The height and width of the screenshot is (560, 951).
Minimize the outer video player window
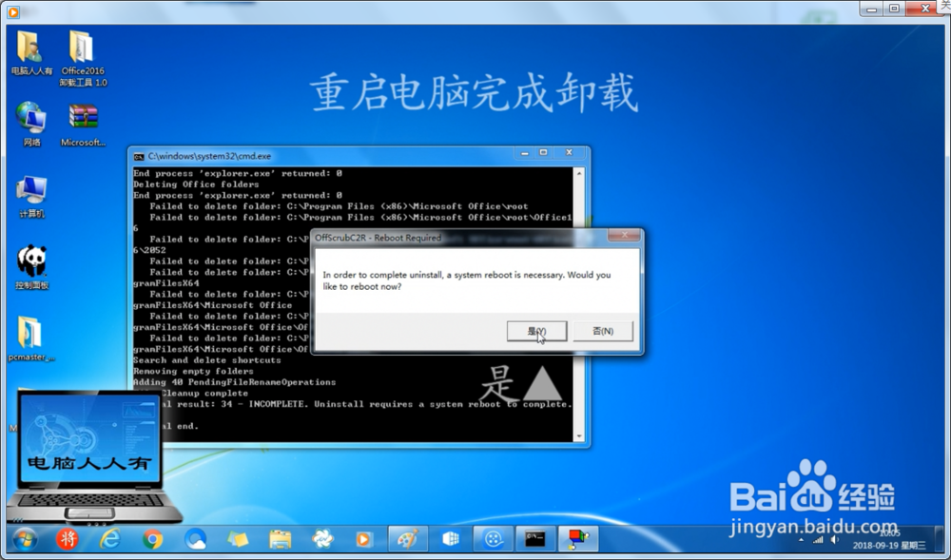coord(871,9)
